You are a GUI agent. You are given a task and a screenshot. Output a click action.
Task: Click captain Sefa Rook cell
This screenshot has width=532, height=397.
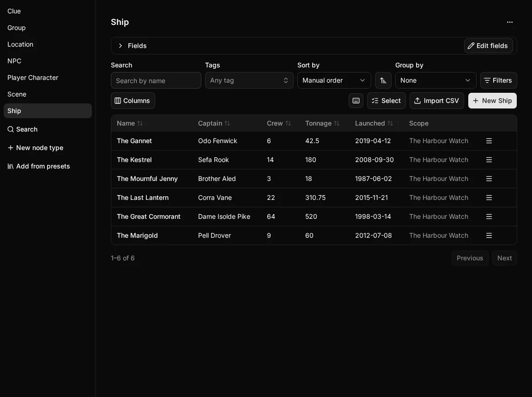(213, 160)
